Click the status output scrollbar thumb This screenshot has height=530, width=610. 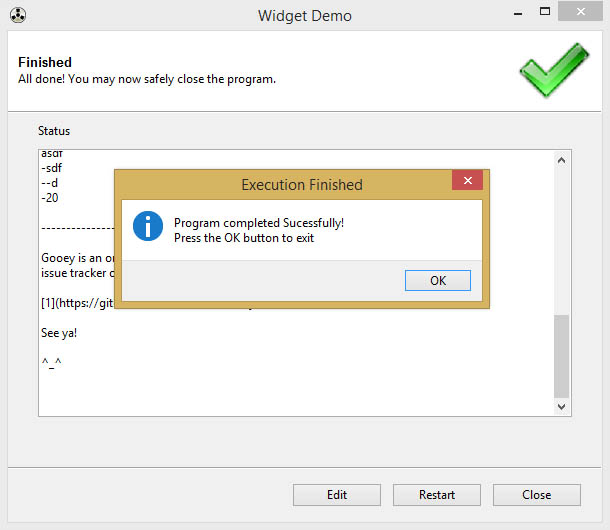(x=562, y=355)
